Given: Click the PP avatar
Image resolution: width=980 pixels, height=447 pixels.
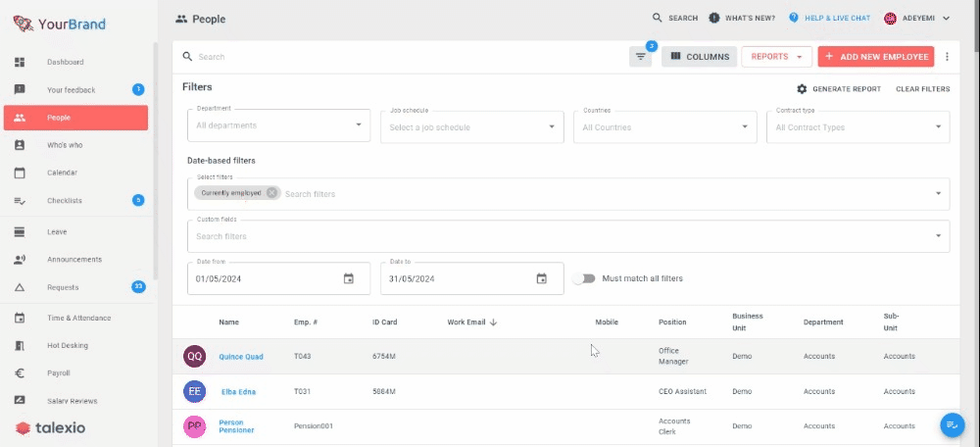Looking at the screenshot, I should click(194, 426).
